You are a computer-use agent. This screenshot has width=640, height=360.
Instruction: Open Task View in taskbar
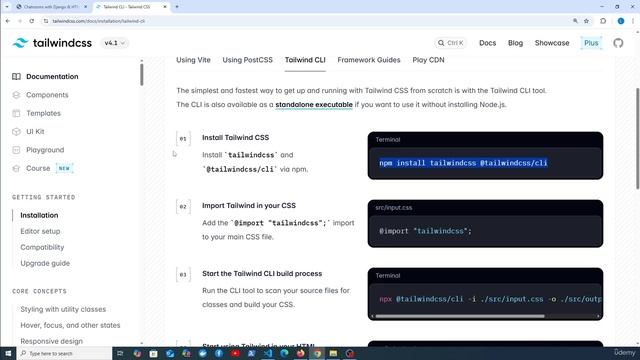120,353
